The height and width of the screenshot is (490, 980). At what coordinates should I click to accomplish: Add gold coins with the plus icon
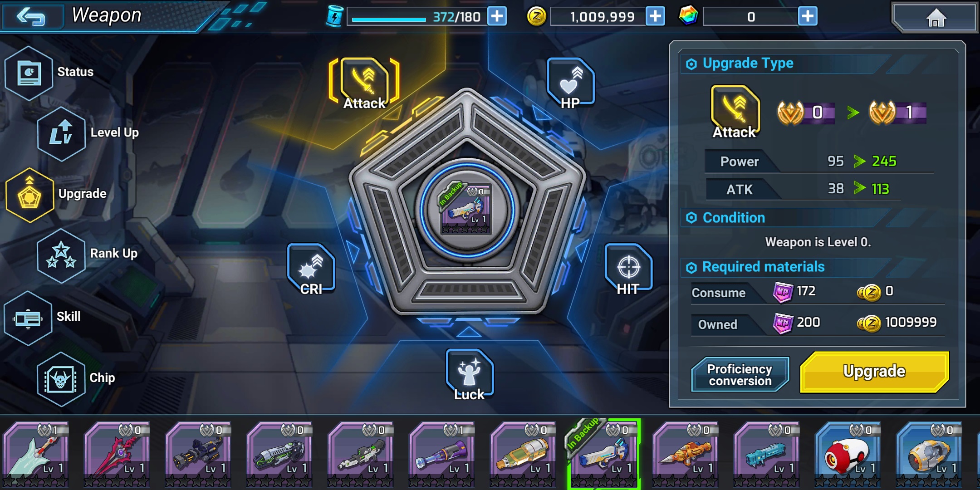(x=655, y=16)
